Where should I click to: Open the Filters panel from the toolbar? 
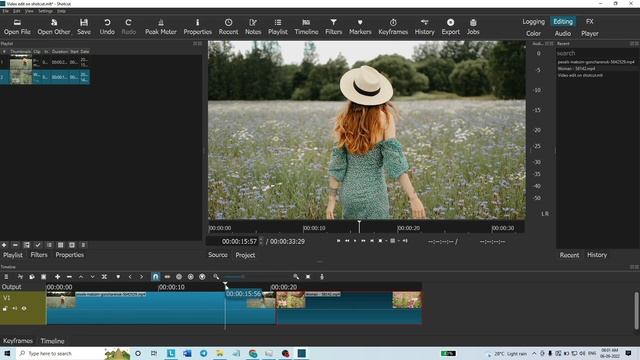click(333, 27)
